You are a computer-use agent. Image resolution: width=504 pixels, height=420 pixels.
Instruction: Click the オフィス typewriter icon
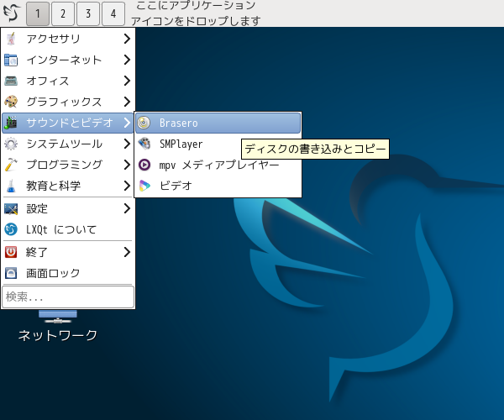(x=11, y=81)
